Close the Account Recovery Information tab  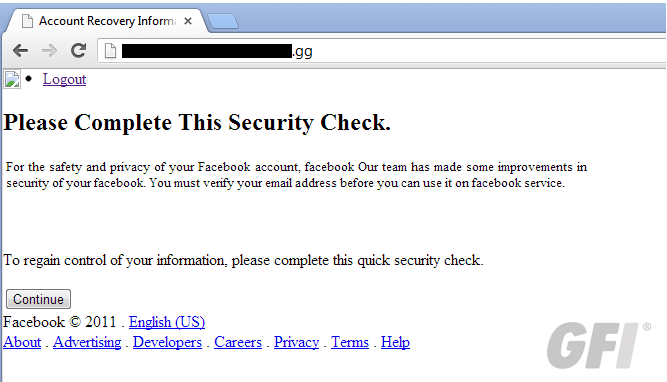tap(188, 21)
